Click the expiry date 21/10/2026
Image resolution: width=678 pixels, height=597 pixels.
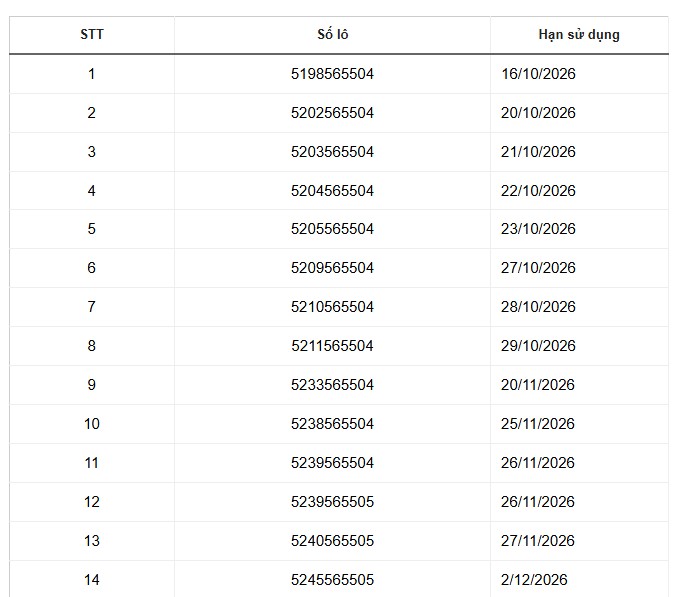pyautogui.click(x=538, y=152)
